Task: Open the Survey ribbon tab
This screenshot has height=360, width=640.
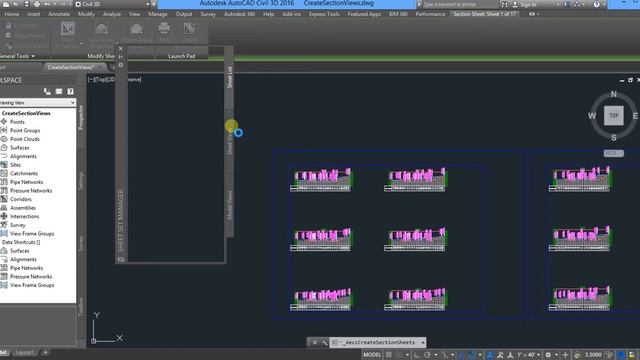Action: 208,14
